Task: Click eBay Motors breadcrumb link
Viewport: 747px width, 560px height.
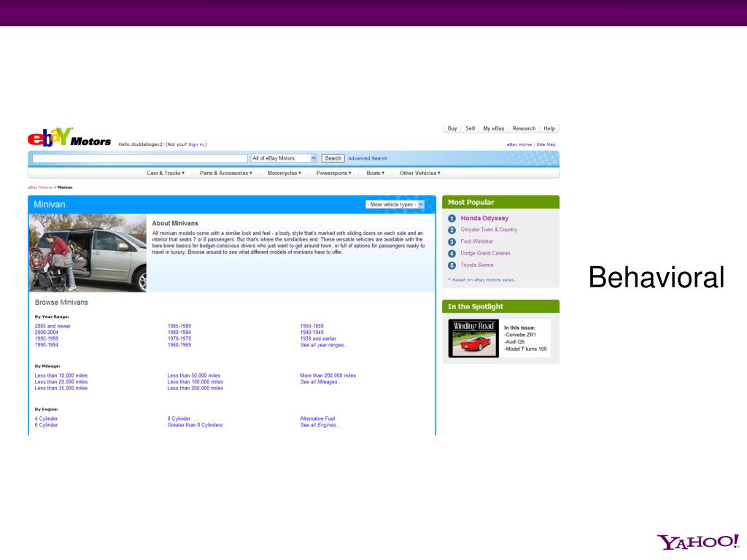Action: coord(40,187)
